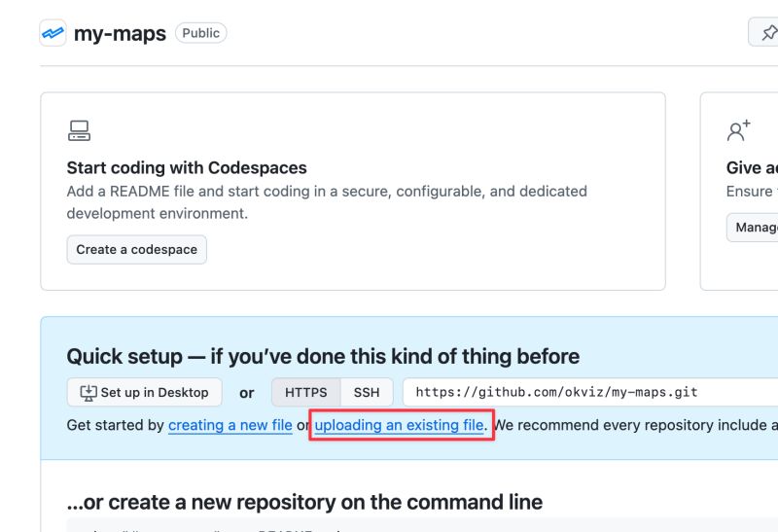Click the Quick setup heading text
Screen dimensions: 778x532
323,356
